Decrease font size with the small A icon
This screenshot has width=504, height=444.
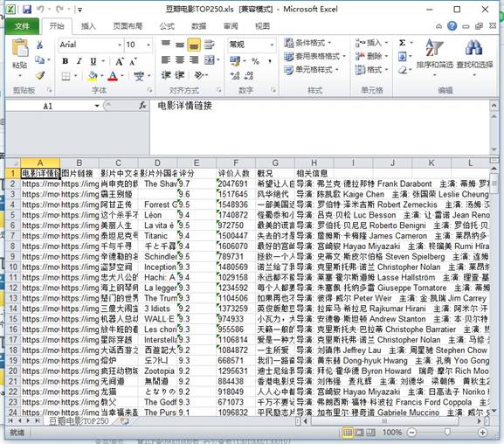[x=134, y=61]
